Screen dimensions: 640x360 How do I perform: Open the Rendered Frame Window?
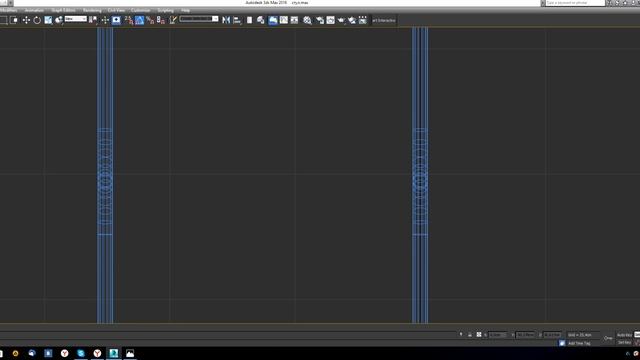pos(330,20)
